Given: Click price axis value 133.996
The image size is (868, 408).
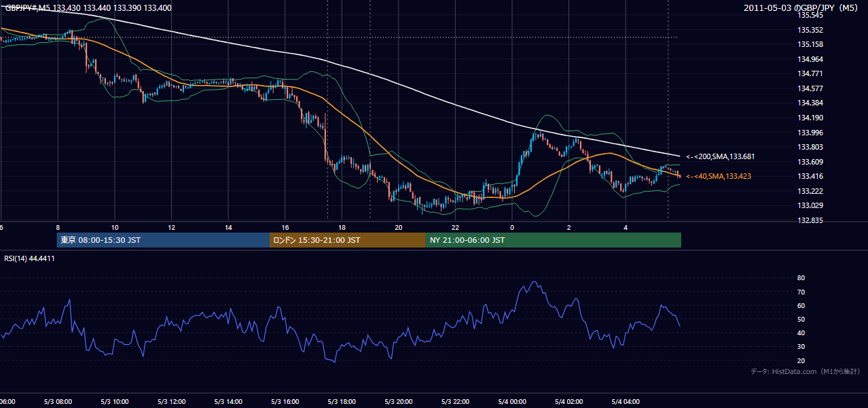Looking at the screenshot, I should [810, 133].
